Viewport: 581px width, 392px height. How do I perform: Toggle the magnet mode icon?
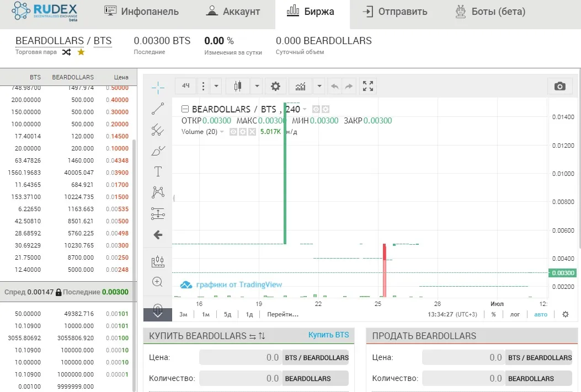point(158,308)
